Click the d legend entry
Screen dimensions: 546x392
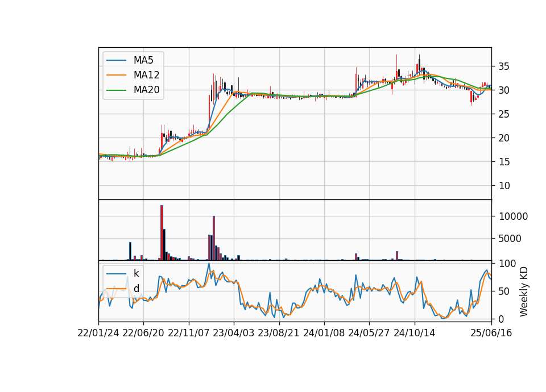[x=123, y=289]
